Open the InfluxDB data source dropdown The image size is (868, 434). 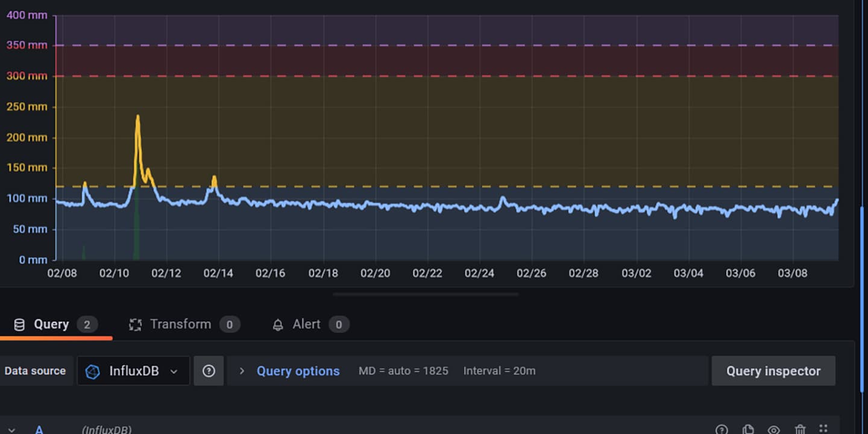[133, 371]
